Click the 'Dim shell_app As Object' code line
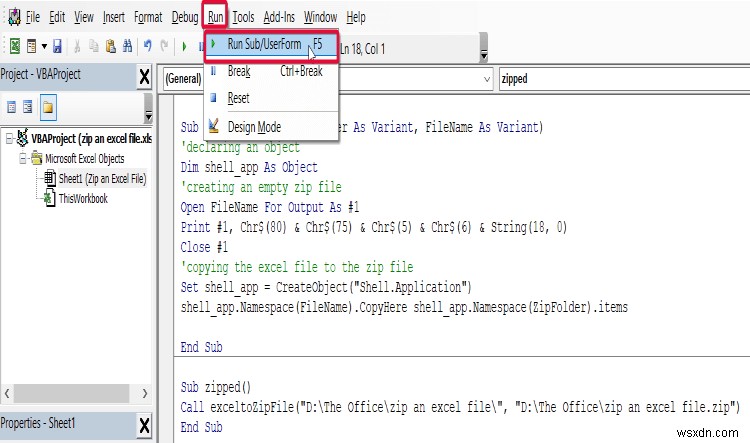 249,167
